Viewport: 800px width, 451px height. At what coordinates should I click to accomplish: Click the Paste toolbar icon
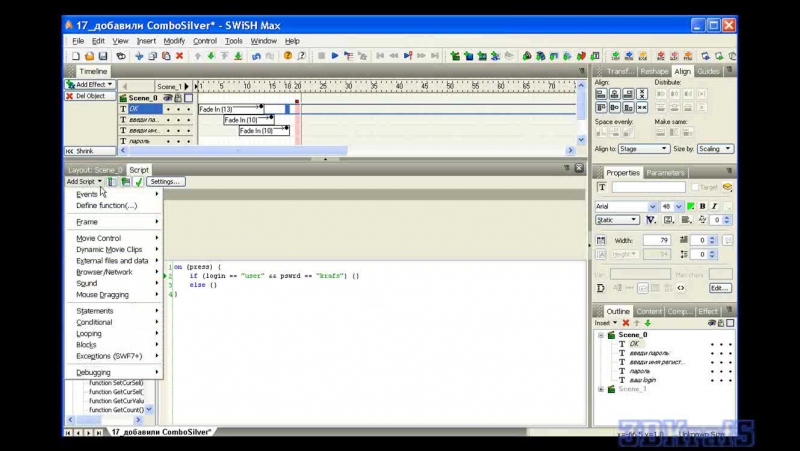tap(166, 56)
